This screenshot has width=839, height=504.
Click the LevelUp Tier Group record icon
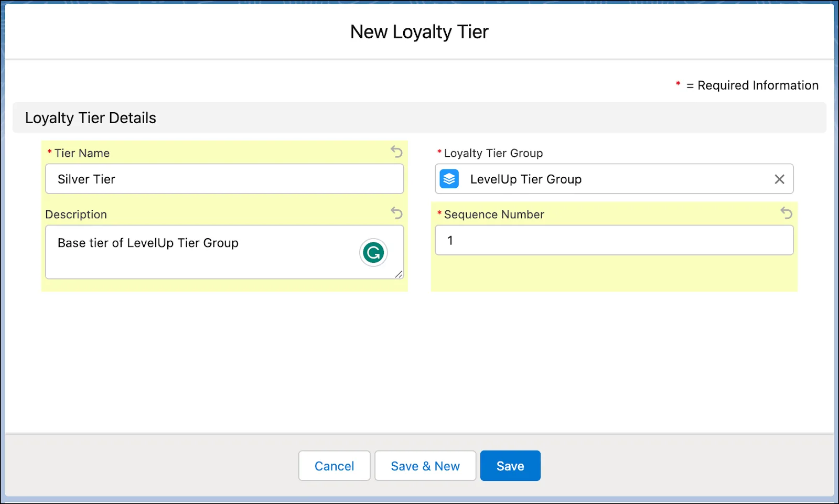tap(449, 179)
